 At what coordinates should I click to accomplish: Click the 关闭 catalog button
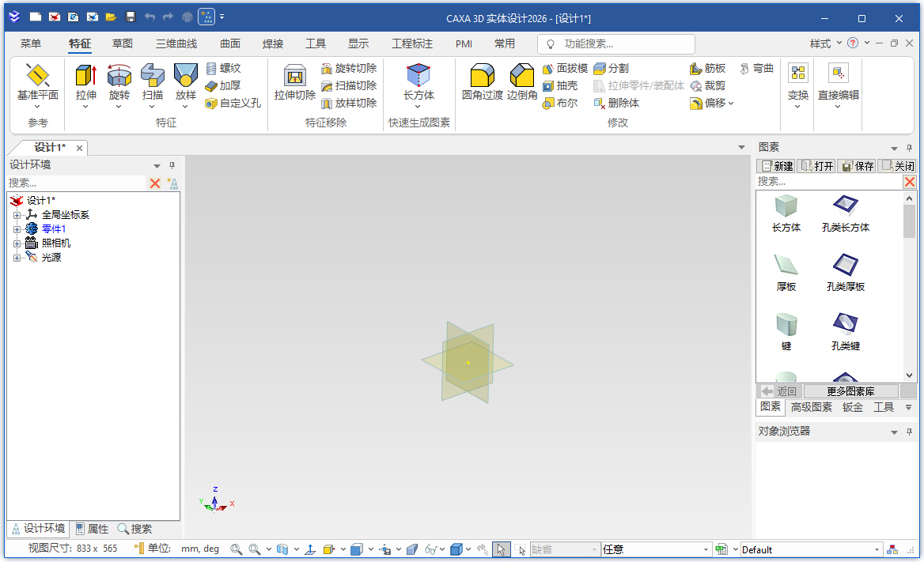click(897, 166)
